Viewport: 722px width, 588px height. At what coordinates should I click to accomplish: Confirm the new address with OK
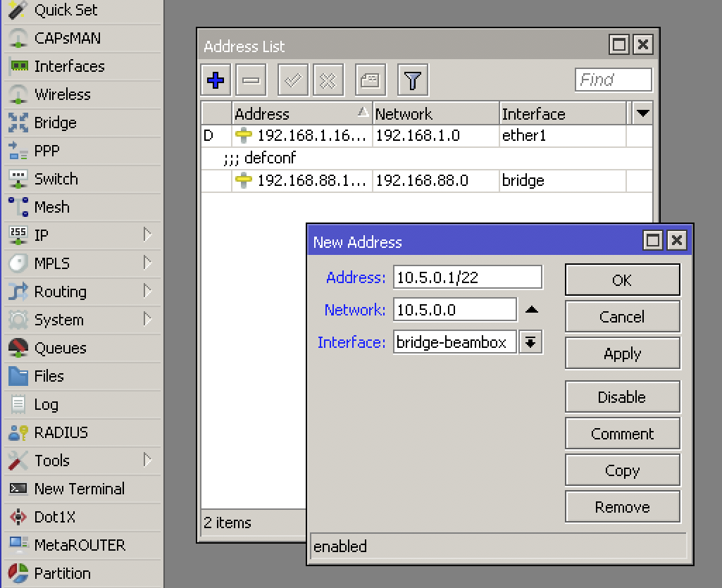pos(622,280)
